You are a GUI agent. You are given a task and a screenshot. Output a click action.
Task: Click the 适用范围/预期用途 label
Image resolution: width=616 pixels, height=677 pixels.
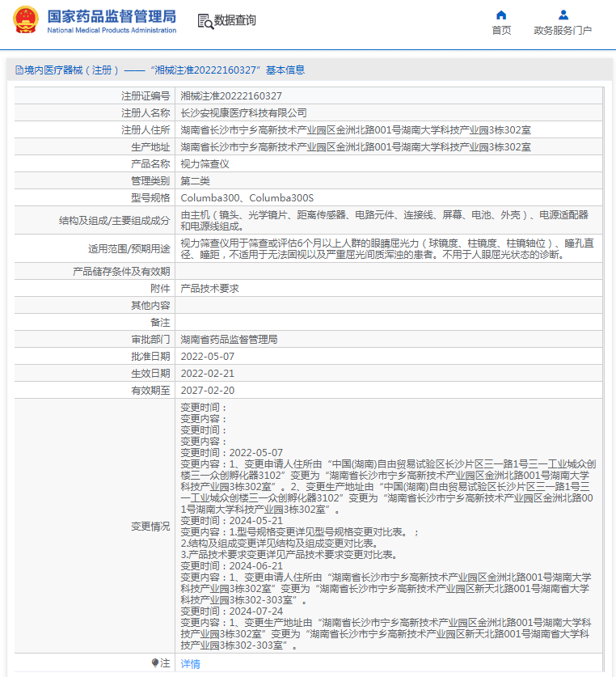[x=129, y=249]
